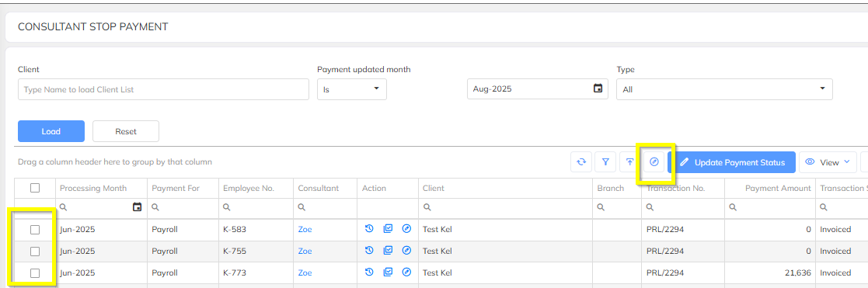Expand the Payment updated month 'Is' dropdown
Image resolution: width=868 pixels, height=288 pixels.
(352, 89)
